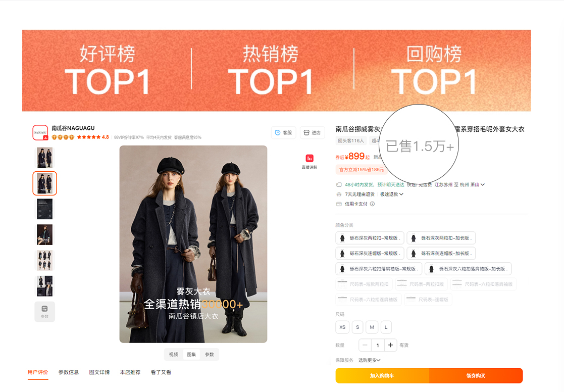Switch to the 图文详情 tab
The image size is (564, 392).
click(x=99, y=372)
